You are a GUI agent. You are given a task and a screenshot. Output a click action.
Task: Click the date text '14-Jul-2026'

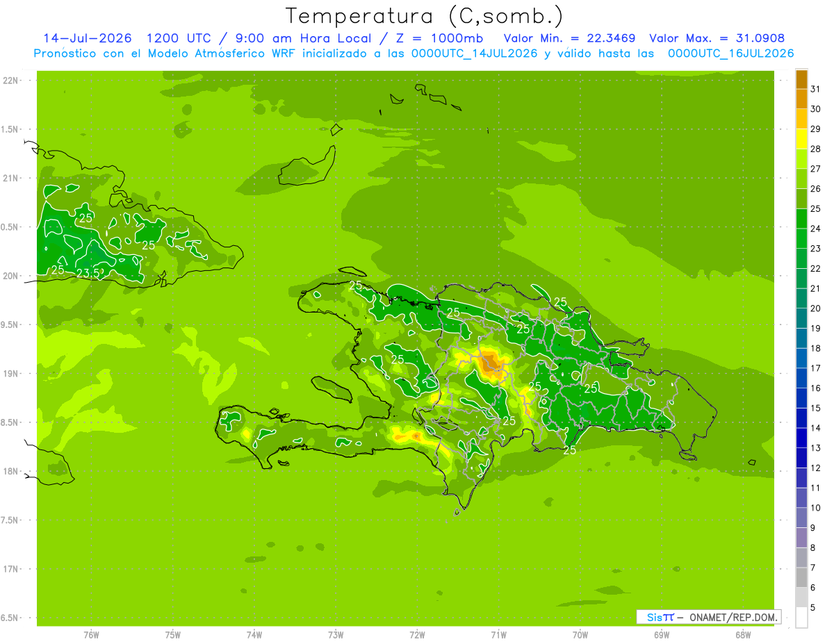pos(88,38)
